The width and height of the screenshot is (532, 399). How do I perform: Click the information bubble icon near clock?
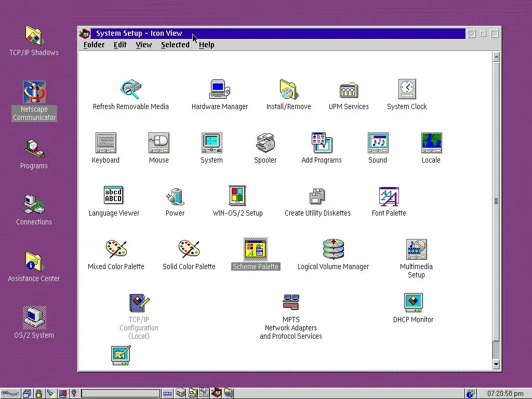click(x=470, y=394)
